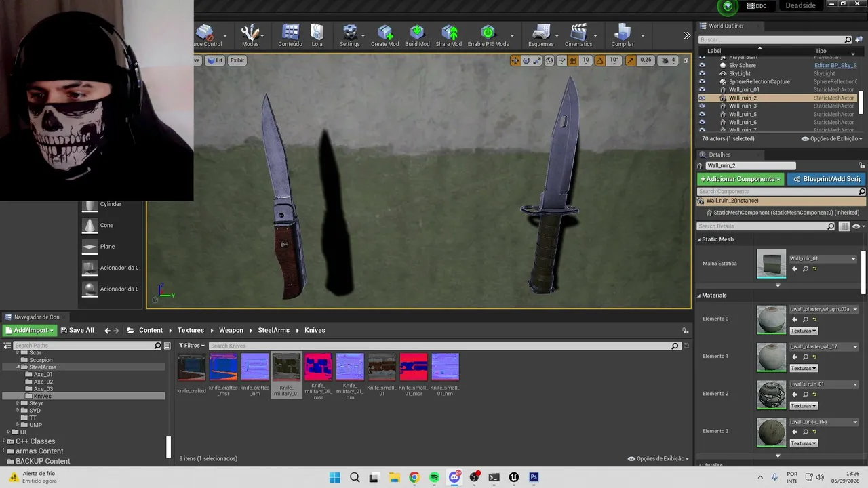Toggle visibility of the Wall_ruin_2 actor
Screen dimensions: 868x488
[x=702, y=98]
